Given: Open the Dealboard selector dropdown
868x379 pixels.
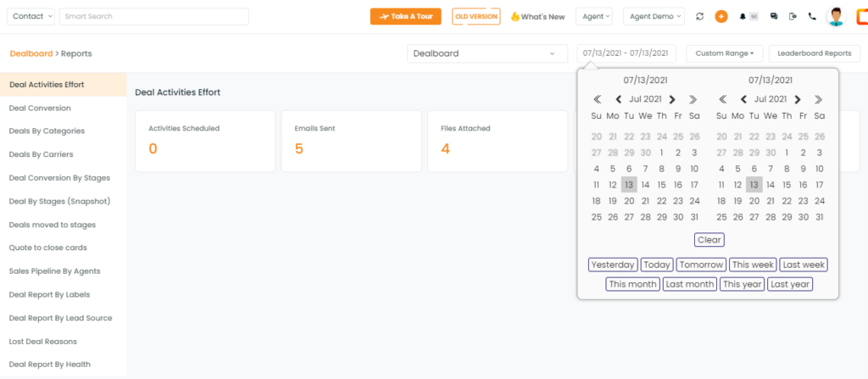Looking at the screenshot, I should (x=487, y=53).
